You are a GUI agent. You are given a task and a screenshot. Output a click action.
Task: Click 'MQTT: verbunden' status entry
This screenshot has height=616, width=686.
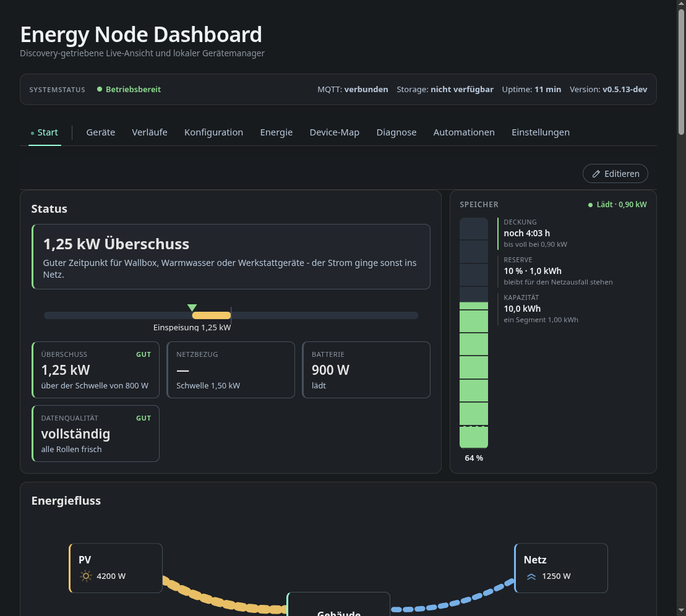pos(353,89)
